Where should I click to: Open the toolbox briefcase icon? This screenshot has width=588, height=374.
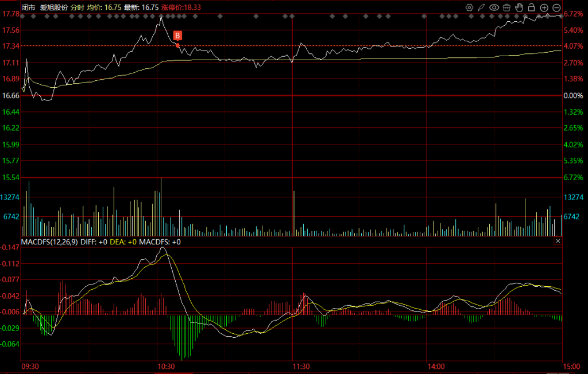506,7
